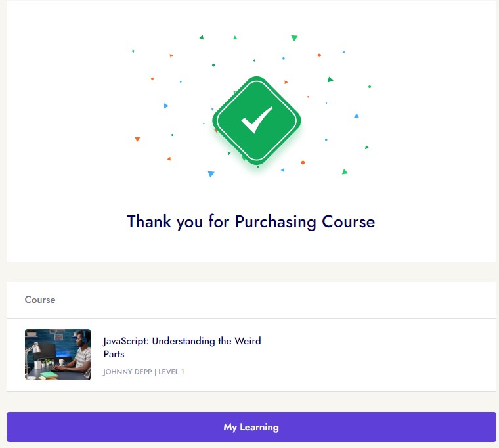Click the green downward triangle confetti at the top
Image resolution: width=499 pixels, height=448 pixels.
(294, 38)
